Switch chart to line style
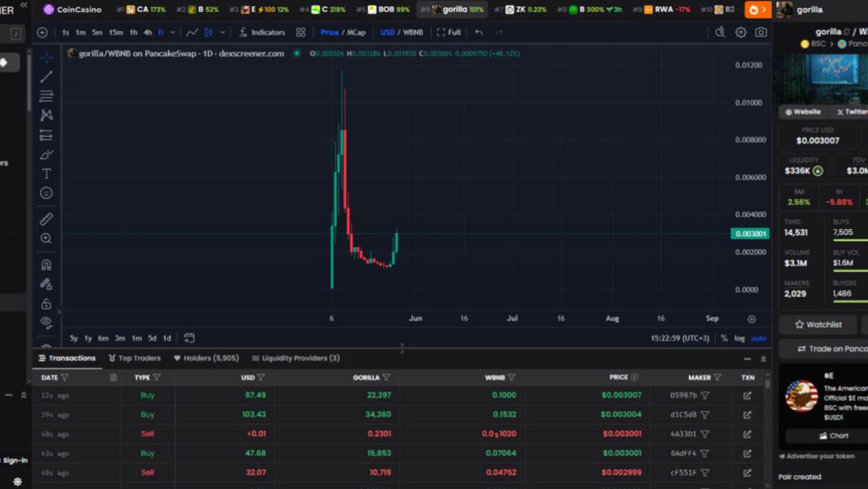This screenshot has width=868, height=489. 192,32
